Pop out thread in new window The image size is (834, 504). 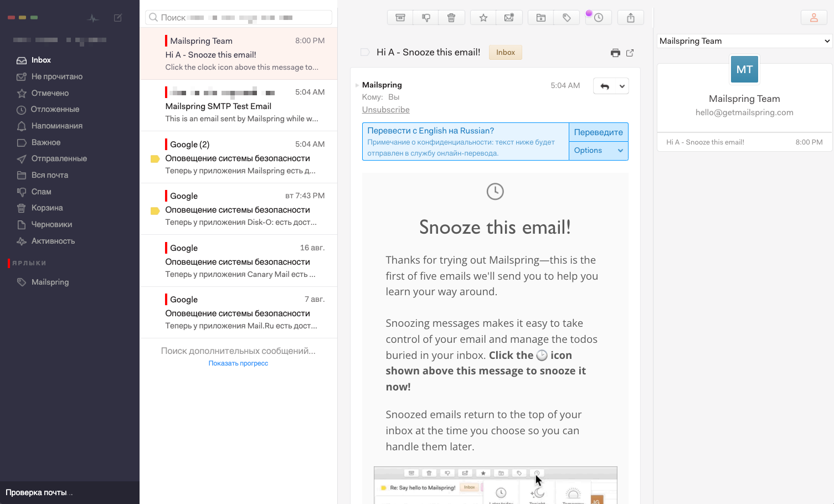[x=630, y=53]
